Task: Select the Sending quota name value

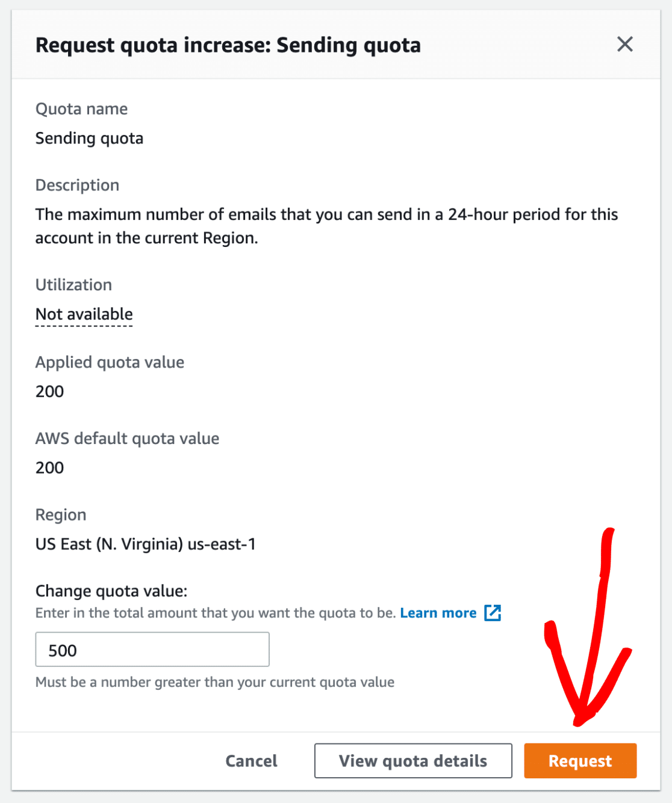Action: [x=89, y=139]
